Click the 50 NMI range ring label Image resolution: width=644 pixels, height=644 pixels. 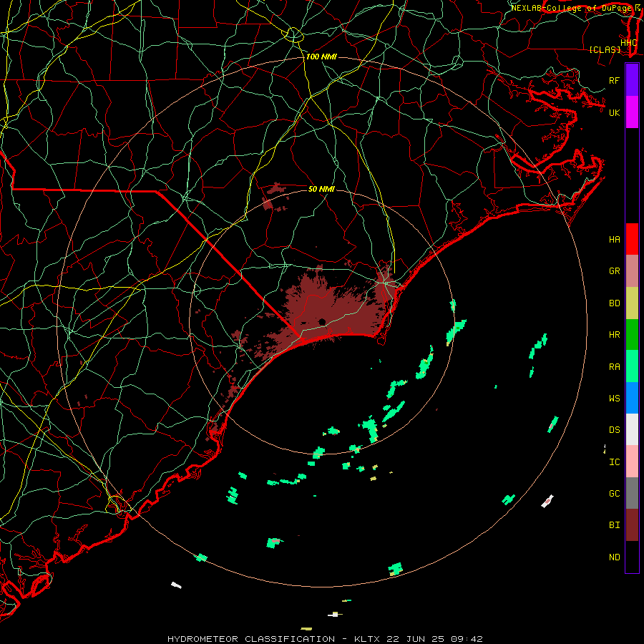point(321,189)
